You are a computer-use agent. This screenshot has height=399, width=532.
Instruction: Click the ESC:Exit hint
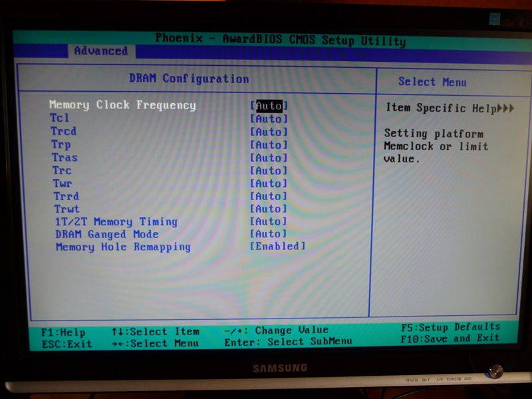click(x=67, y=344)
